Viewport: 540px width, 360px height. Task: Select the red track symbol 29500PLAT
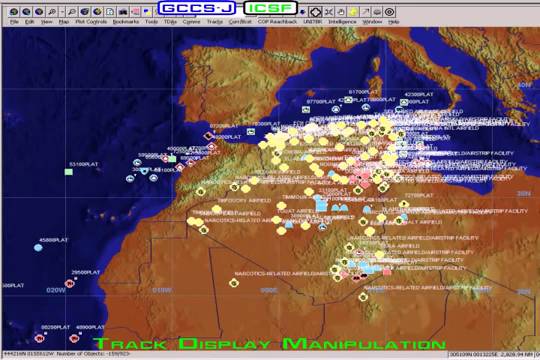(70, 284)
